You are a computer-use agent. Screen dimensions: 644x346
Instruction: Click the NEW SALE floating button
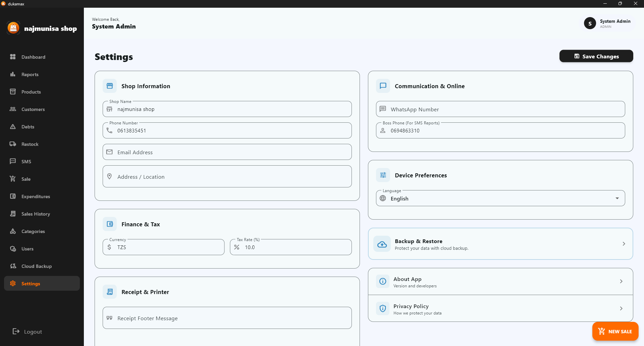click(615, 331)
